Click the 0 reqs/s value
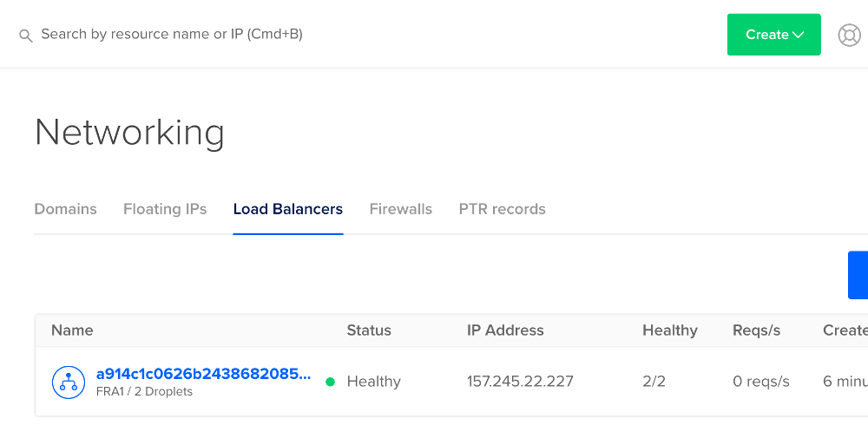Viewport: 868px width, 438px height. (x=761, y=381)
